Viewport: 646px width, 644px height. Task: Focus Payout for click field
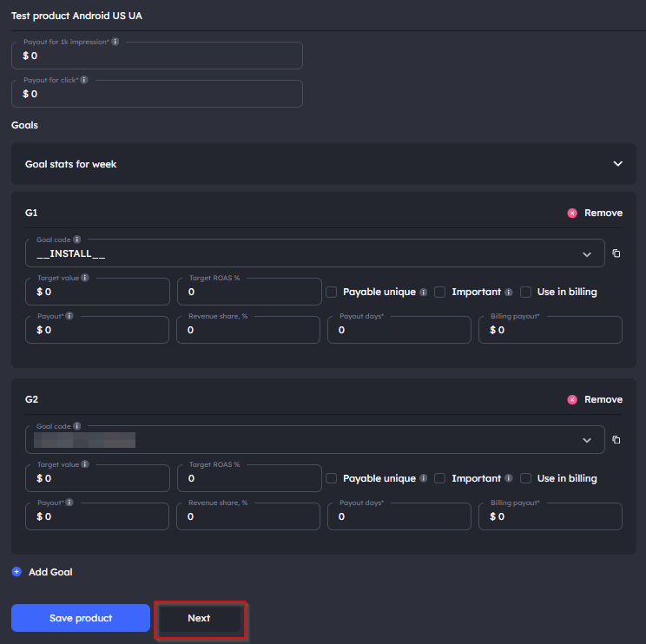pyautogui.click(x=157, y=94)
